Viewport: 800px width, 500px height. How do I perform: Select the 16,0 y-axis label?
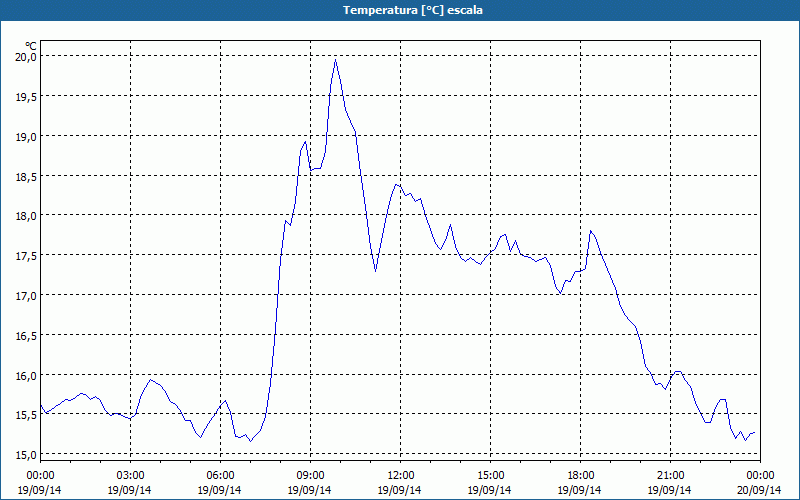click(26, 375)
